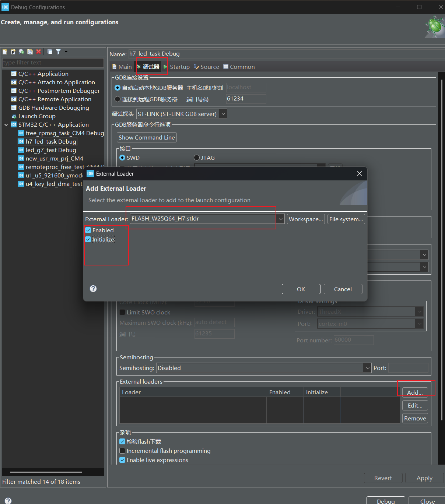
Task: Select the JTAG interface radio button
Action: point(197,158)
